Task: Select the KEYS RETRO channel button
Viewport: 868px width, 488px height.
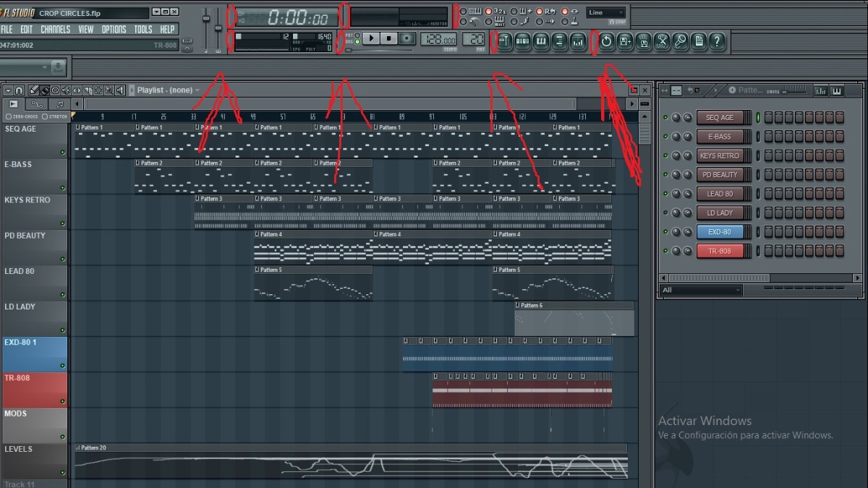Action: (x=720, y=155)
